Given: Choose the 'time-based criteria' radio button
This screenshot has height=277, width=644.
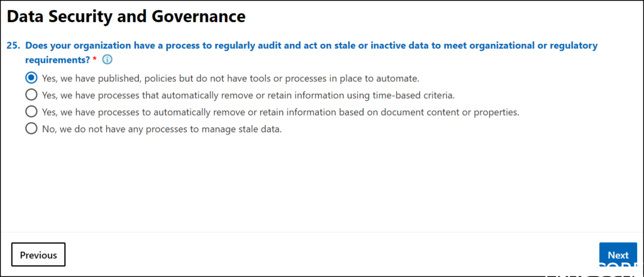Looking at the screenshot, I should pos(31,95).
